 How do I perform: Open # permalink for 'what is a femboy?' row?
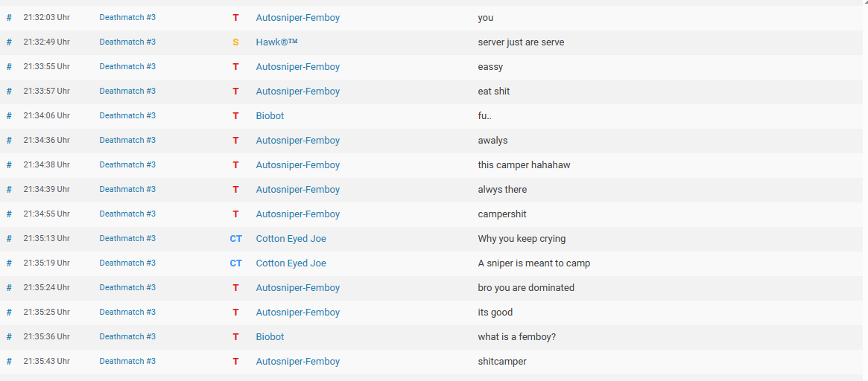pyautogui.click(x=9, y=336)
